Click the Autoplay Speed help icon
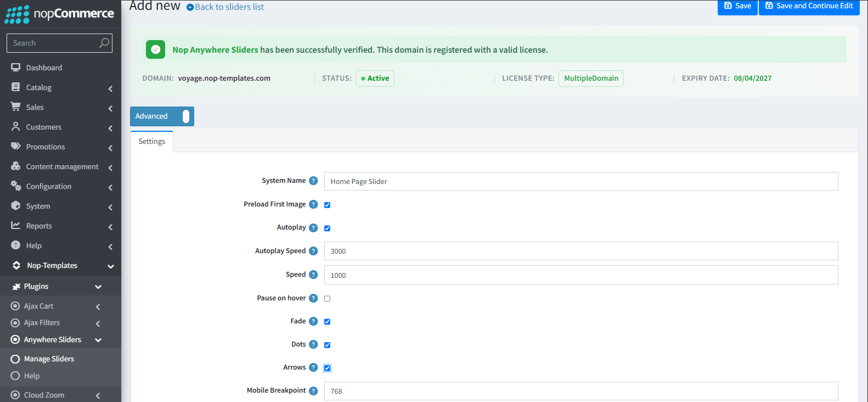 coord(313,251)
